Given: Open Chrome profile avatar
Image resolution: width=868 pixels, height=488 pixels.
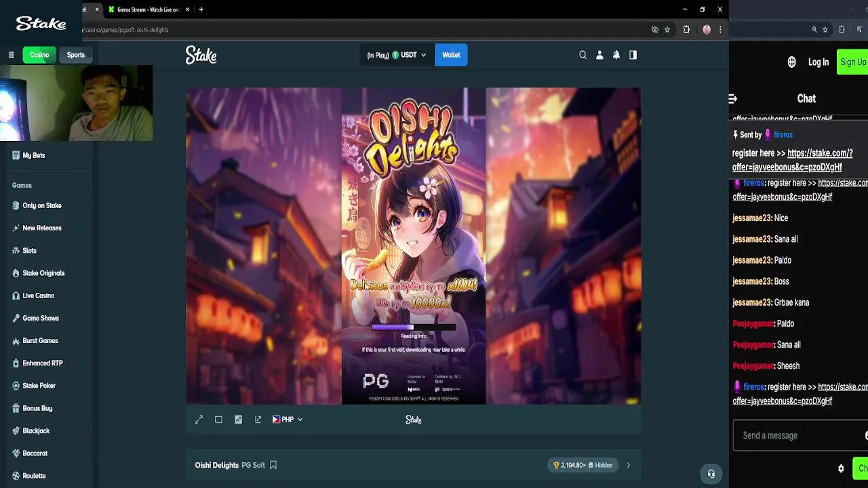Looking at the screenshot, I should (707, 30).
